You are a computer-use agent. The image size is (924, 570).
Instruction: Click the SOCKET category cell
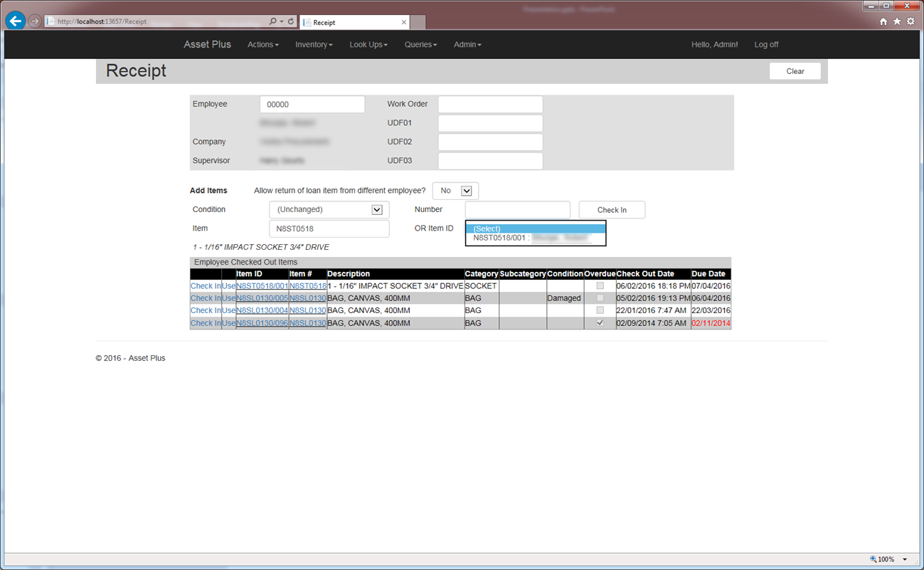481,286
